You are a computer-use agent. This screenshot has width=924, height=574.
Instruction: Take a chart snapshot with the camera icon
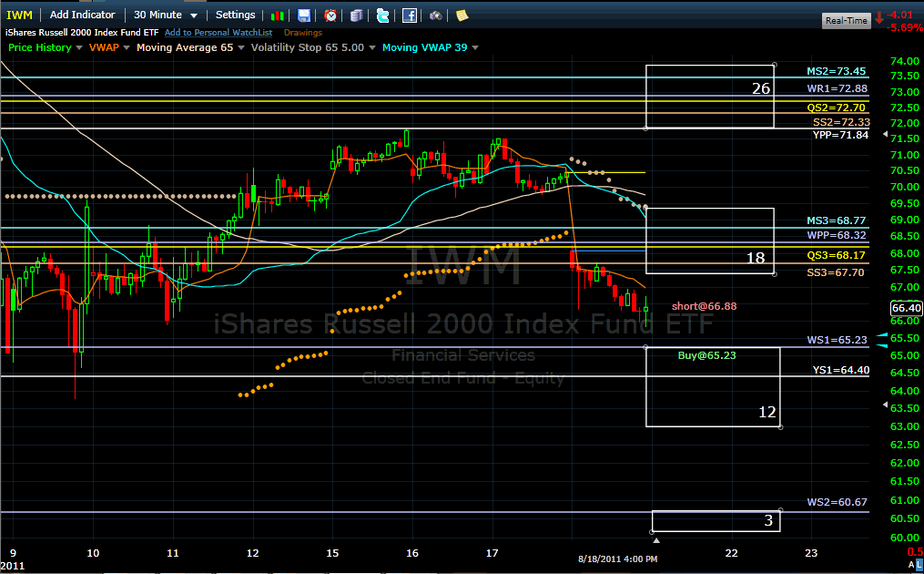click(x=436, y=15)
